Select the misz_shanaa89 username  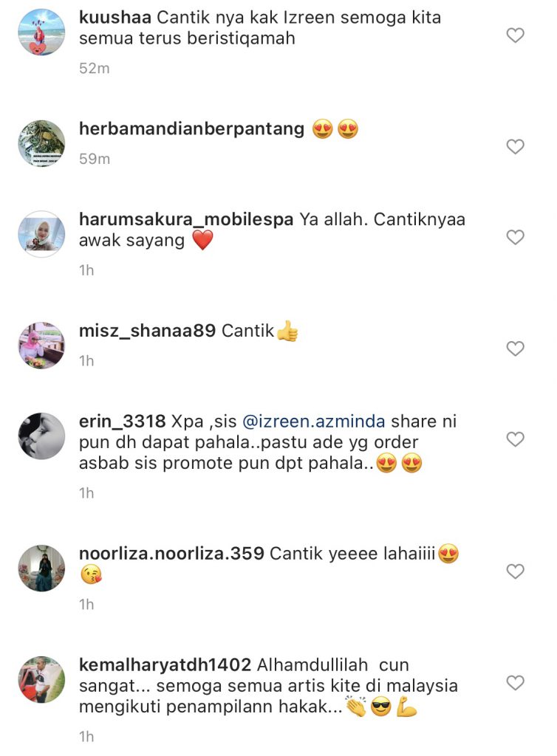click(147, 331)
